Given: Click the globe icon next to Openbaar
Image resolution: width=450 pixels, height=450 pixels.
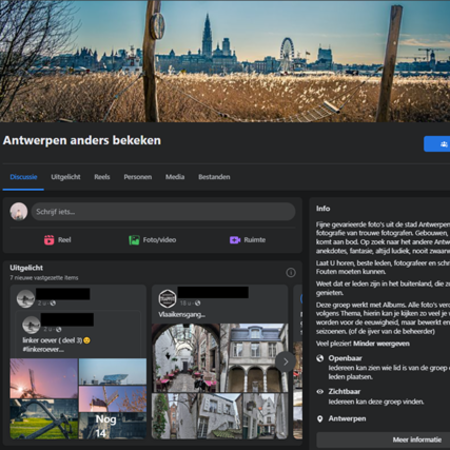Looking at the screenshot, I should click(x=320, y=358).
